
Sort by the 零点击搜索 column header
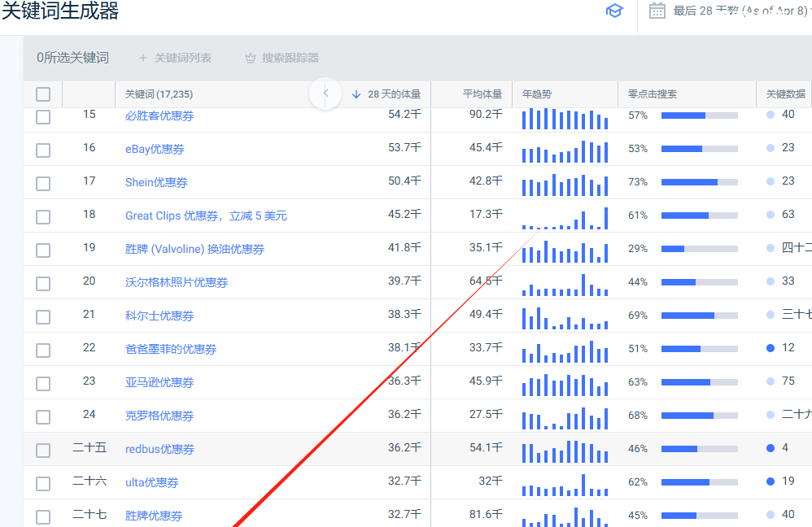point(653,94)
